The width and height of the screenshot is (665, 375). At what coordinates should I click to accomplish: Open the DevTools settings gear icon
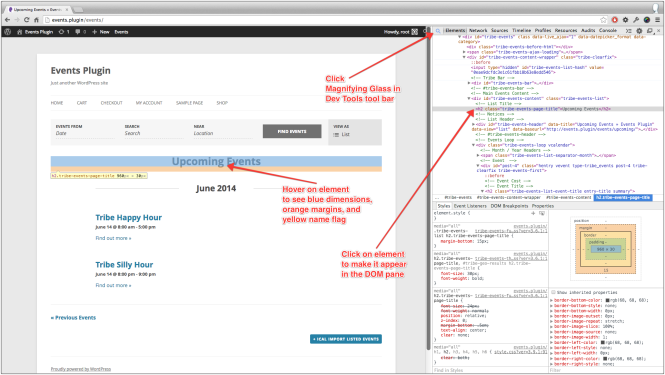tap(639, 31)
